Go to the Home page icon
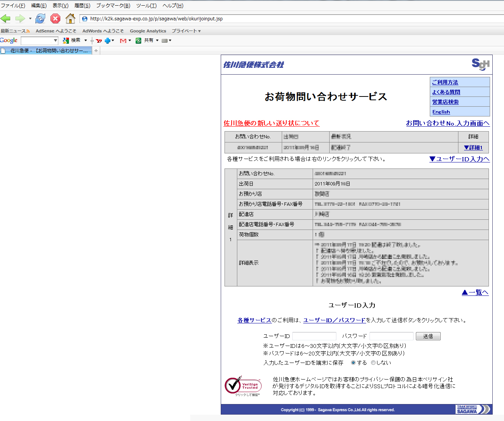This screenshot has width=504, height=421. (70, 18)
